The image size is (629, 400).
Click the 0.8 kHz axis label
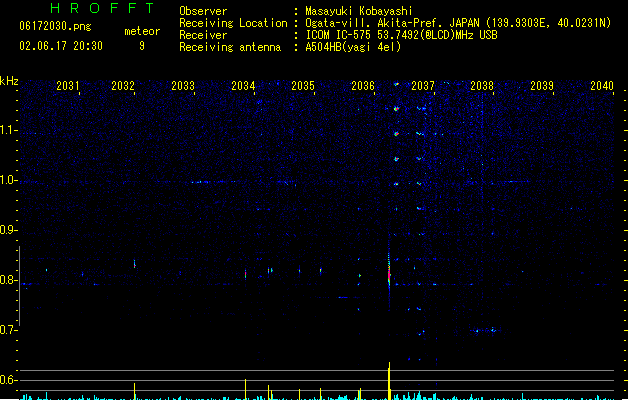[8, 280]
